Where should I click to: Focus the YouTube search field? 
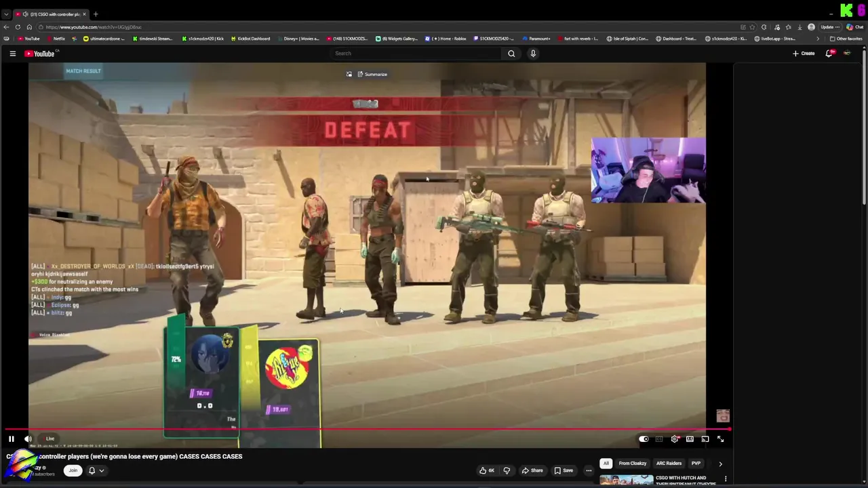click(416, 54)
